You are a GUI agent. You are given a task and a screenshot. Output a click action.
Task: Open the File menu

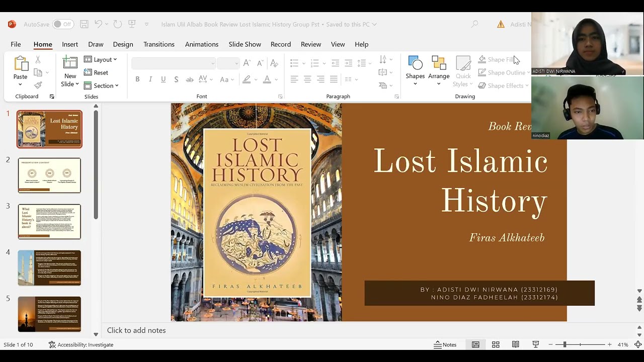click(16, 44)
